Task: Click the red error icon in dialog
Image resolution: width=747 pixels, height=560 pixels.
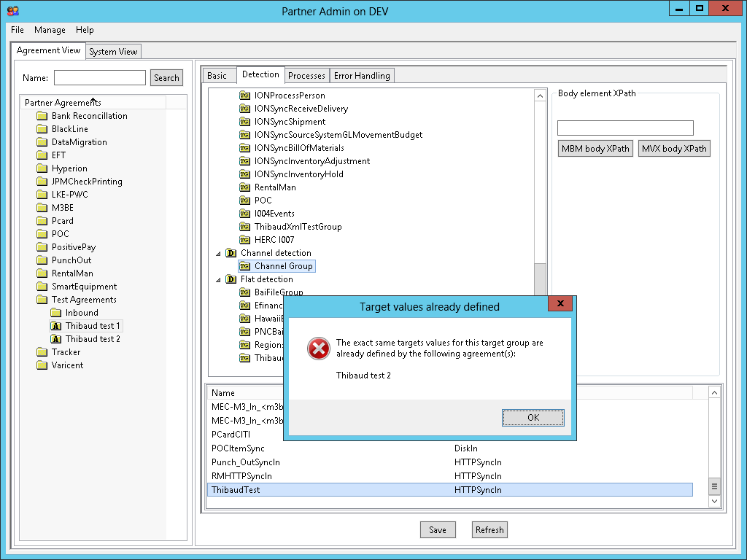Action: click(319, 349)
